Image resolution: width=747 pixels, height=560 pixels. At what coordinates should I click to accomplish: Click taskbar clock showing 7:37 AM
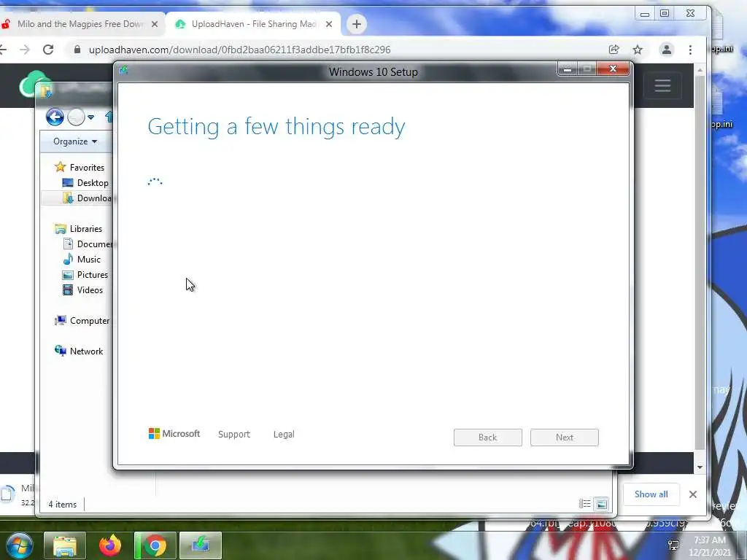click(x=709, y=546)
